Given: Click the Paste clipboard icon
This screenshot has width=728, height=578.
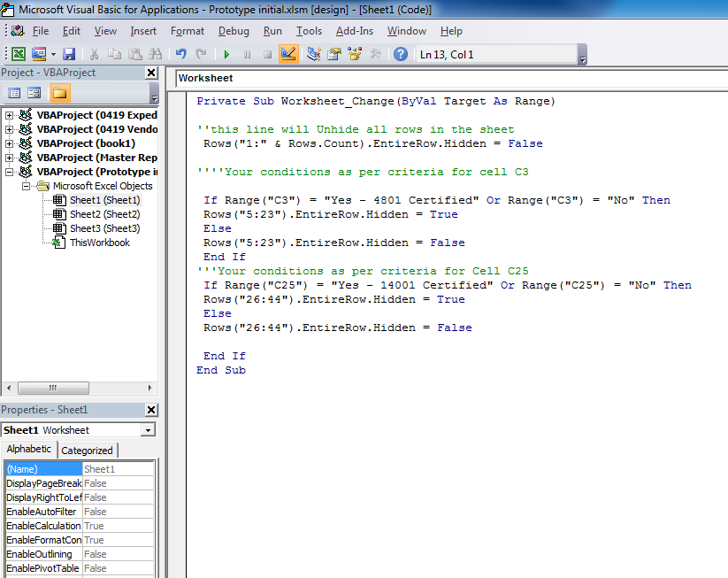Looking at the screenshot, I should (135, 54).
